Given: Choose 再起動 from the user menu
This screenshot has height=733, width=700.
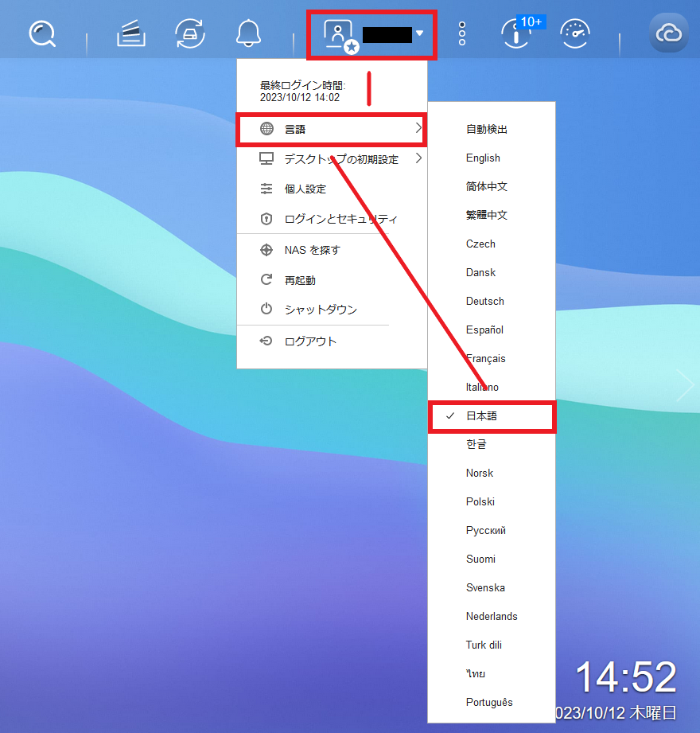Looking at the screenshot, I should (x=332, y=280).
